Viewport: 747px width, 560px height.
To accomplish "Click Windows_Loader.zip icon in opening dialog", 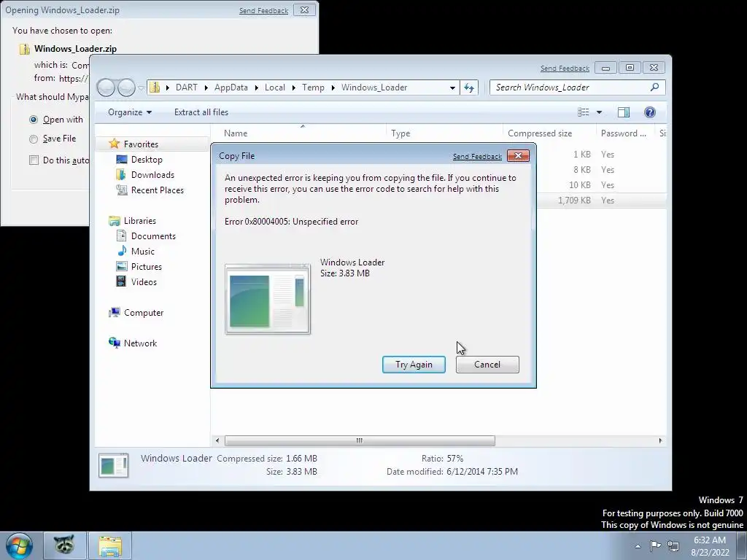I will pos(24,49).
